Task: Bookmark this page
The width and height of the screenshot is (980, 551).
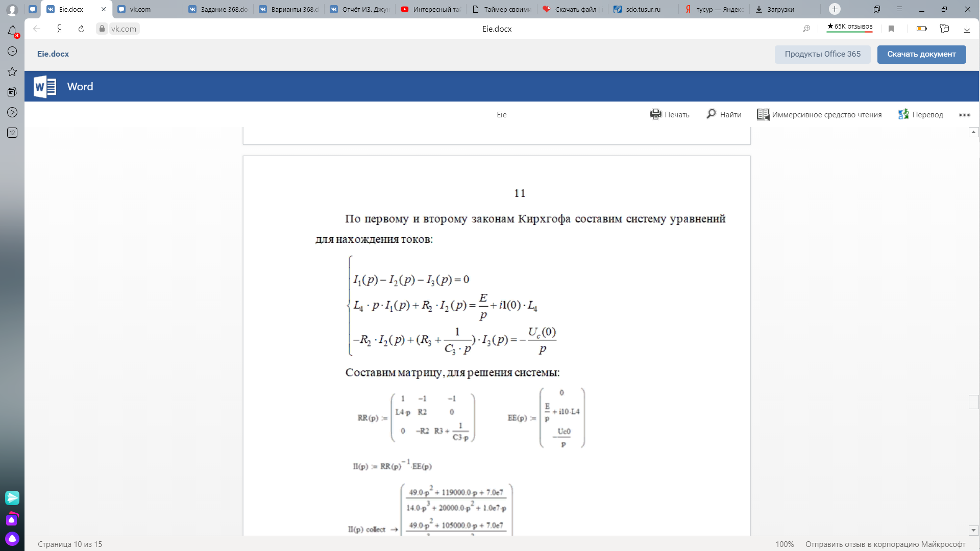Action: (891, 29)
